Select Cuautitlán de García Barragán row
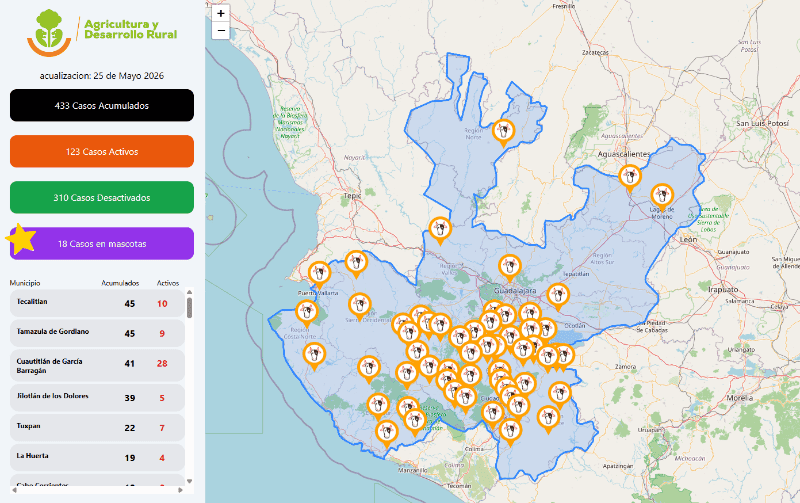This screenshot has width=800, height=503. (97, 365)
